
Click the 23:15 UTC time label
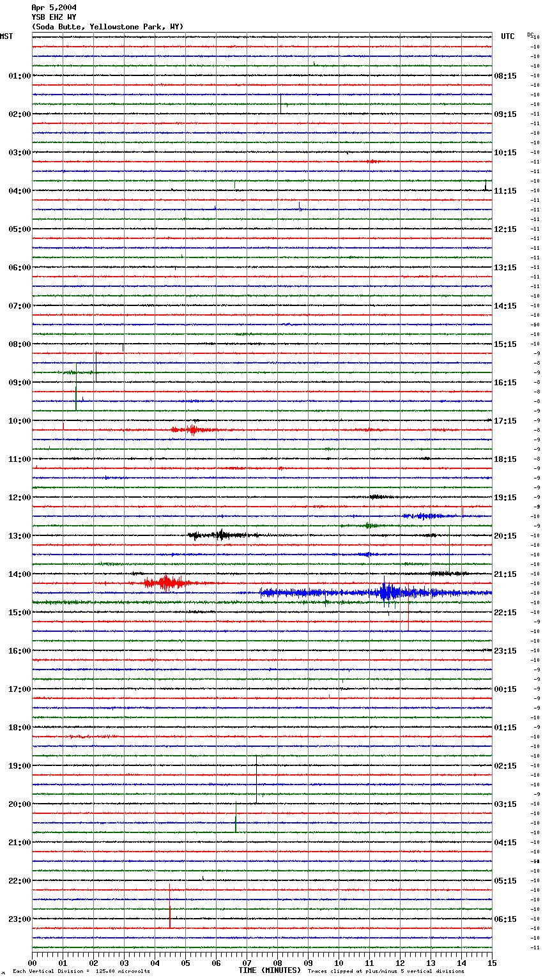[x=505, y=651]
